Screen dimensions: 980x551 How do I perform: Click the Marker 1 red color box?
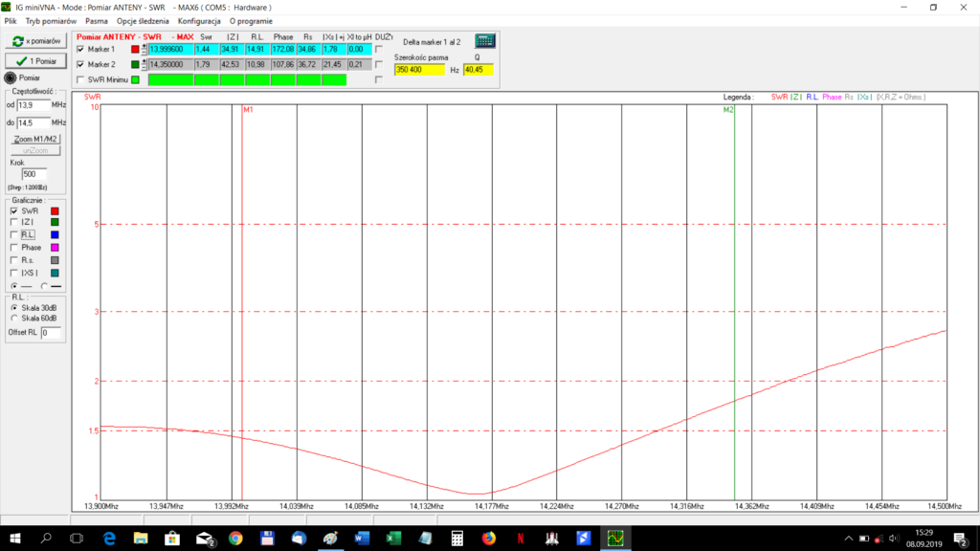136,49
